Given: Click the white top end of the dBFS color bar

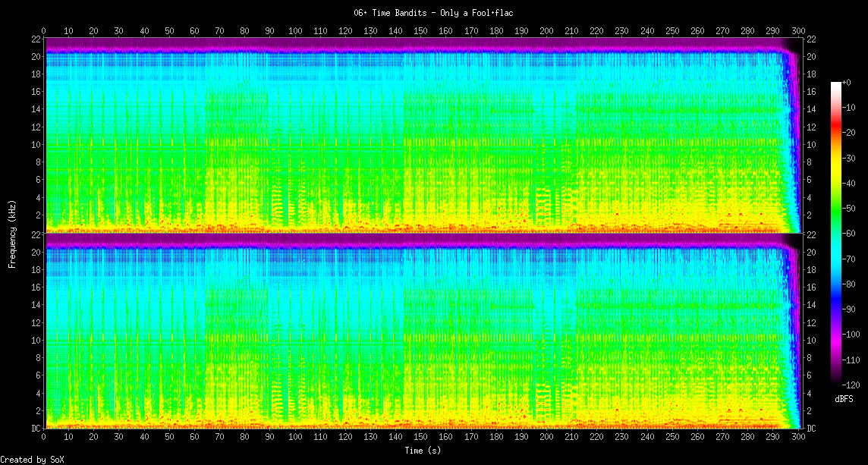Looking at the screenshot, I should [836, 84].
